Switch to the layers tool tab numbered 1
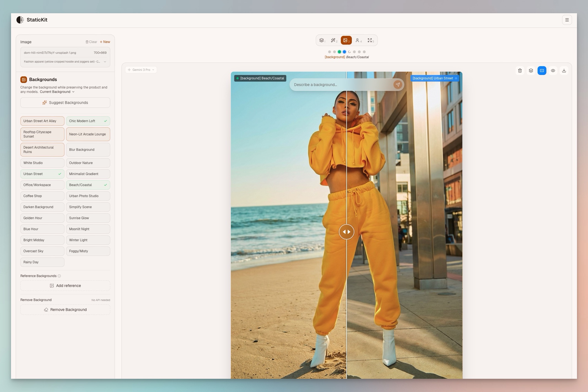Viewport: 588px width, 392px height. 322,41
